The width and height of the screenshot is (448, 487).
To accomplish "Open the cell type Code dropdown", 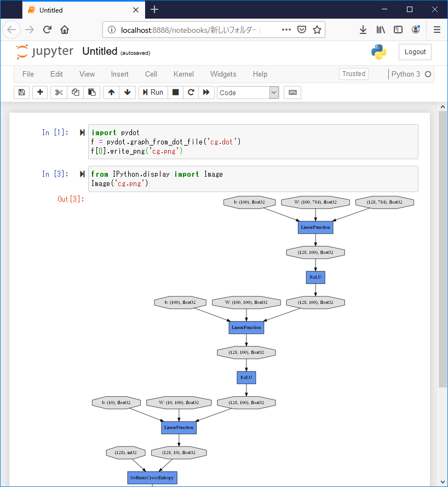I will pos(248,92).
